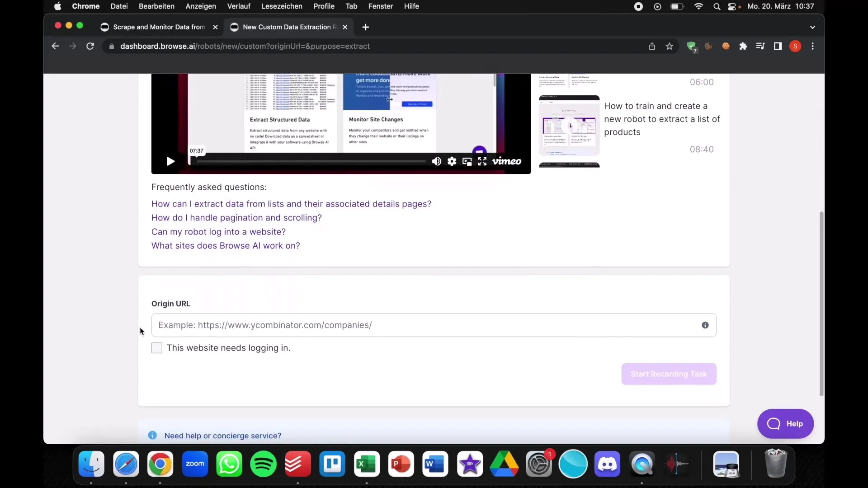This screenshot has width=868, height=488.
Task: Enable picture-in-picture for the video
Action: click(467, 161)
